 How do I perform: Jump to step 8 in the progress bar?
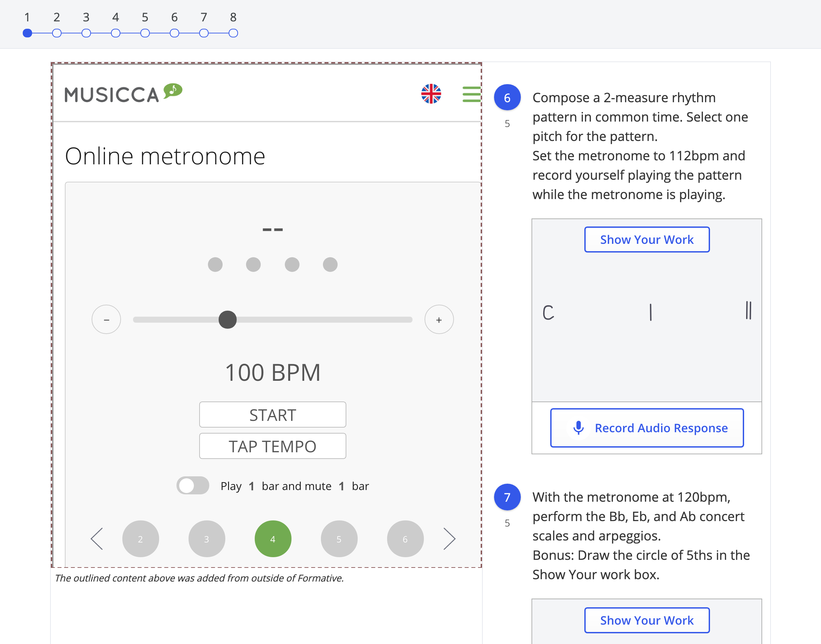pos(233,33)
